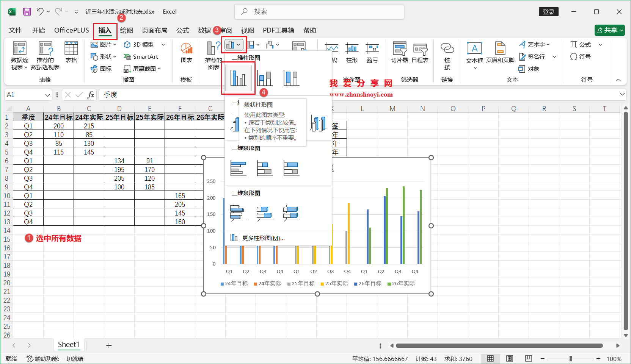
Task: Open the 文件 File tab
Action: pos(15,30)
